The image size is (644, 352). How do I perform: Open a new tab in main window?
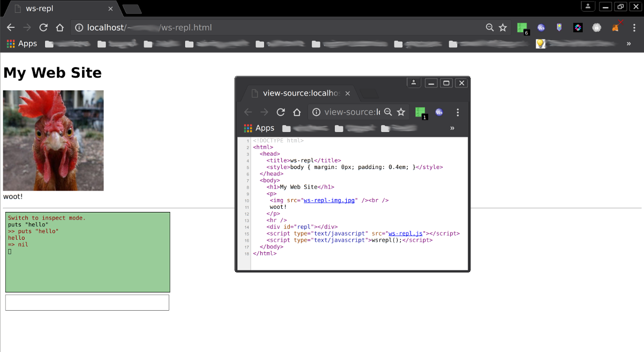pyautogui.click(x=132, y=9)
